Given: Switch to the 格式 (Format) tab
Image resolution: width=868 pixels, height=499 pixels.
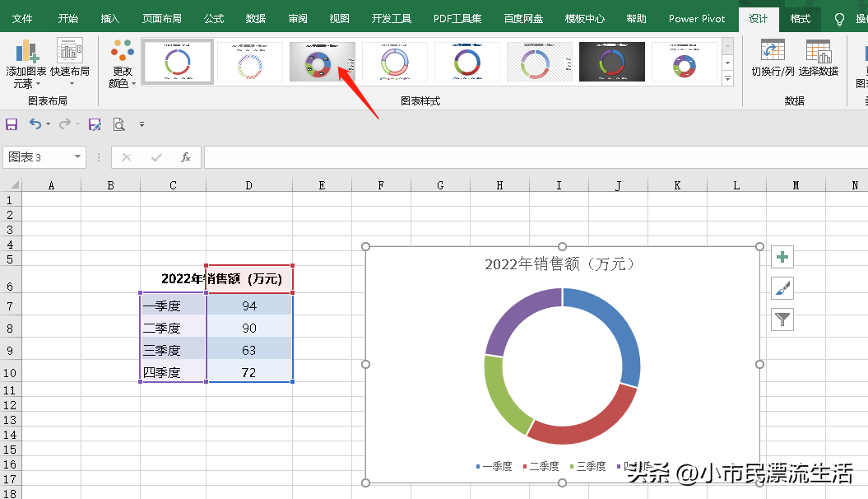Looking at the screenshot, I should (x=801, y=19).
